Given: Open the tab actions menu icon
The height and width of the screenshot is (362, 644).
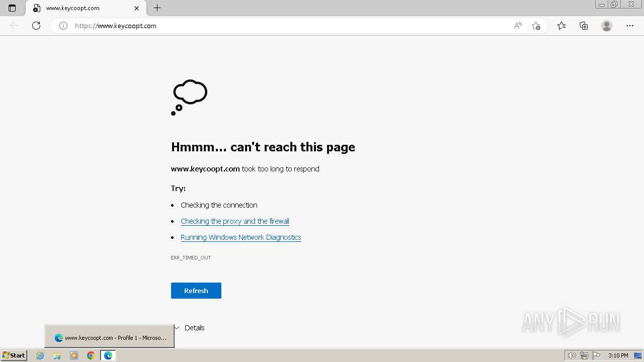Looking at the screenshot, I should point(12,8).
